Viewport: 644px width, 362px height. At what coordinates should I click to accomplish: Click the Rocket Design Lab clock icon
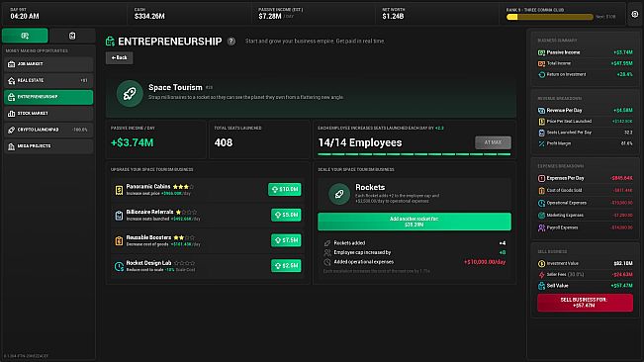click(x=119, y=266)
